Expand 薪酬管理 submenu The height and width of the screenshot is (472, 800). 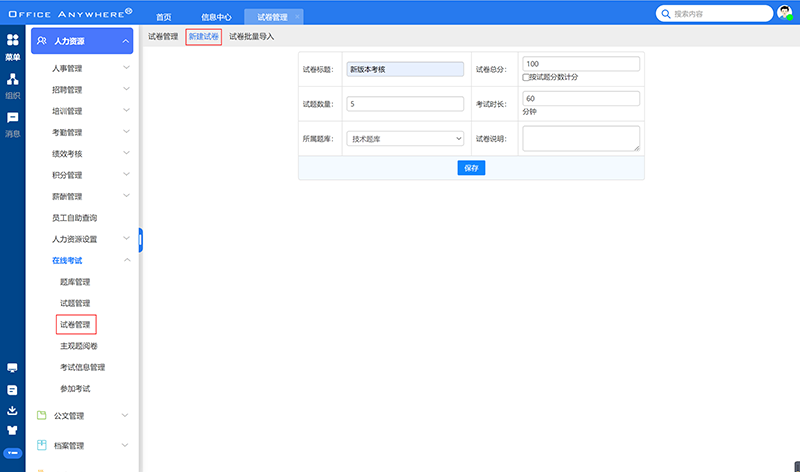tap(126, 196)
